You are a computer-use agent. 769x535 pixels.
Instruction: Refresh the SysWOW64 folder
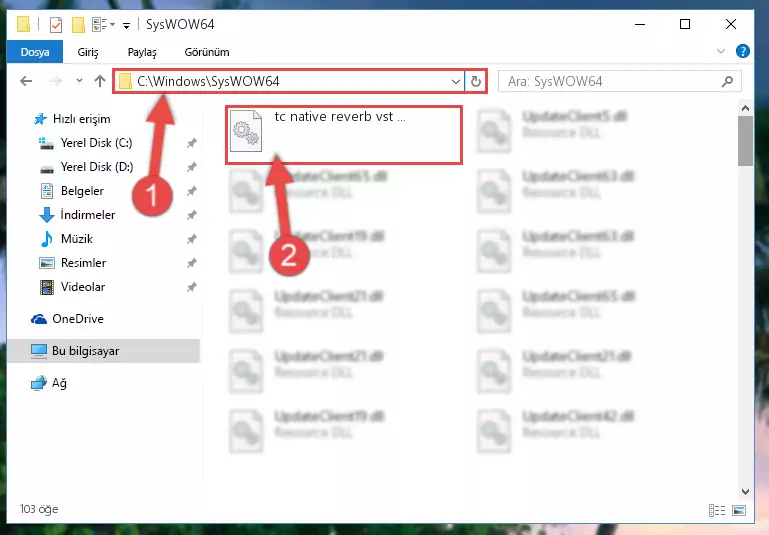pyautogui.click(x=475, y=81)
